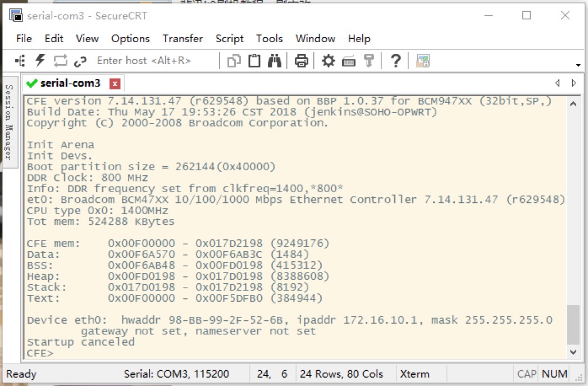Click the Paste clipboard icon

(254, 60)
